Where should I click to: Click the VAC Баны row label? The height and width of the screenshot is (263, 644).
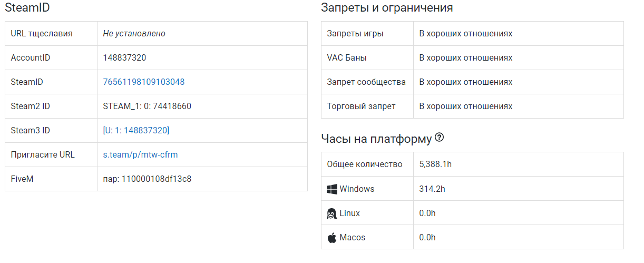347,58
